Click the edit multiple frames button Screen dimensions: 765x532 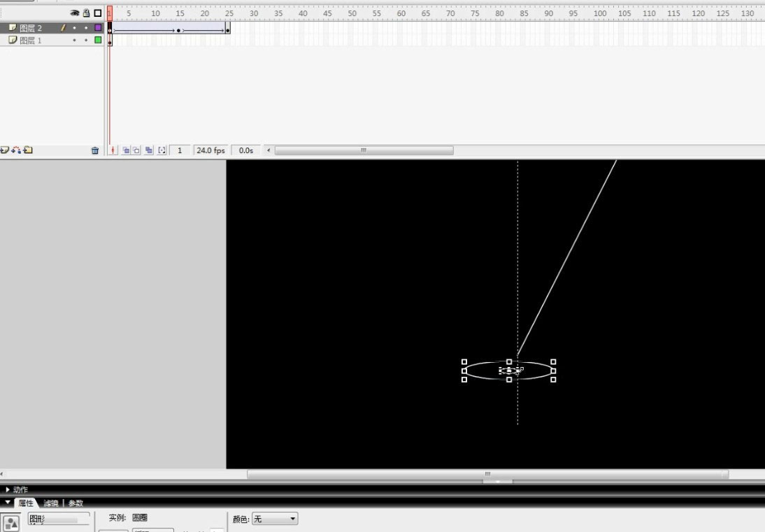click(149, 150)
